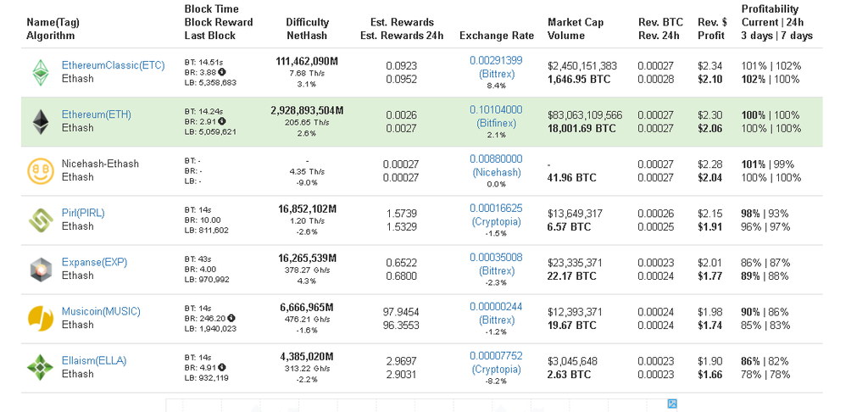This screenshot has width=868, height=412.
Task: Click Ellaism market cap $3,045,648
Action: click(572, 362)
